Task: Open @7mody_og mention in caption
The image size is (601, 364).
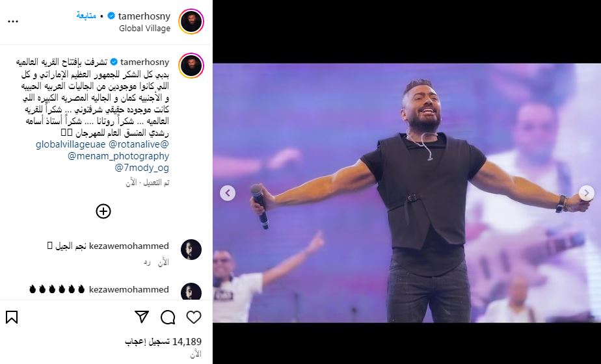Action: click(142, 168)
